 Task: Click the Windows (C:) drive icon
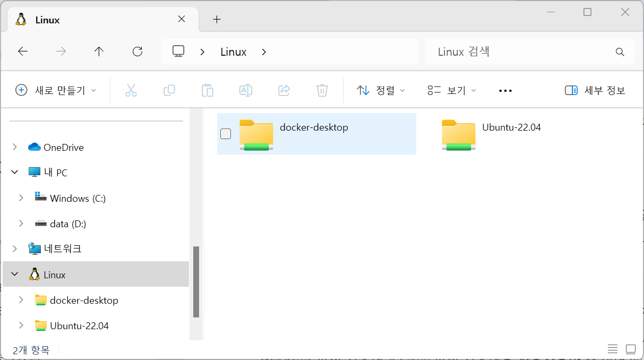point(41,197)
